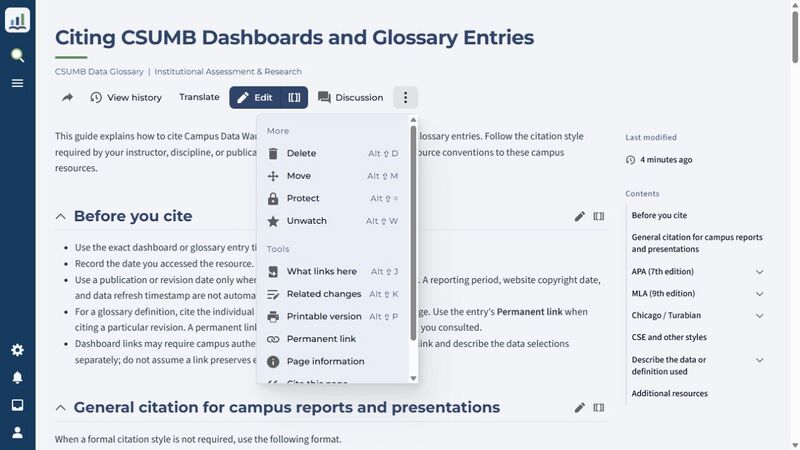Jump to General citation for campus reports in Contents
Screen dimensions: 800x450
(697, 243)
